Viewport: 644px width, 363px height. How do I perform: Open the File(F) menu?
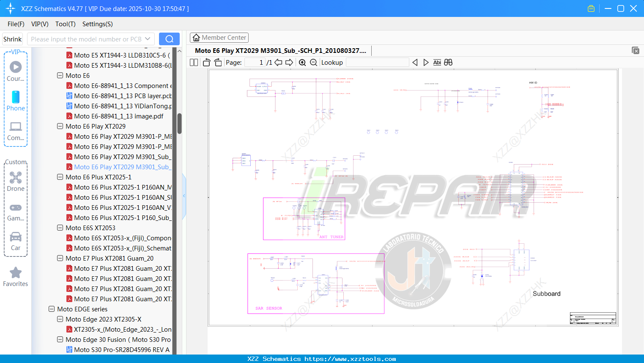point(16,24)
